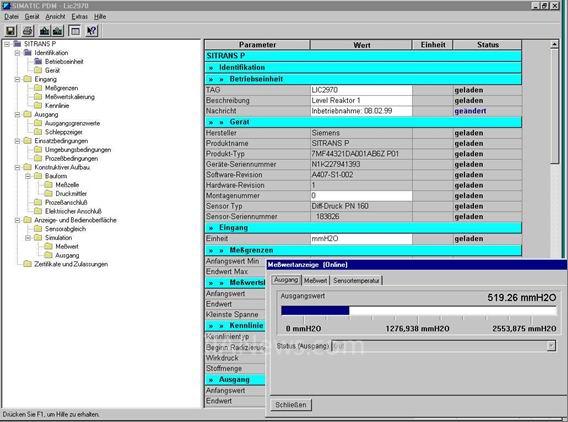Collapse the Bauform tree node
Image resolution: width=568 pixels, height=422 pixels.
28,176
